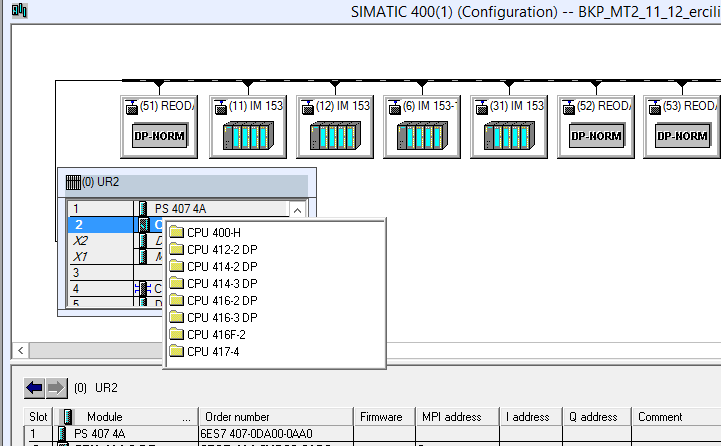Select the (51) REOD DP-NORM slave

pos(159,127)
